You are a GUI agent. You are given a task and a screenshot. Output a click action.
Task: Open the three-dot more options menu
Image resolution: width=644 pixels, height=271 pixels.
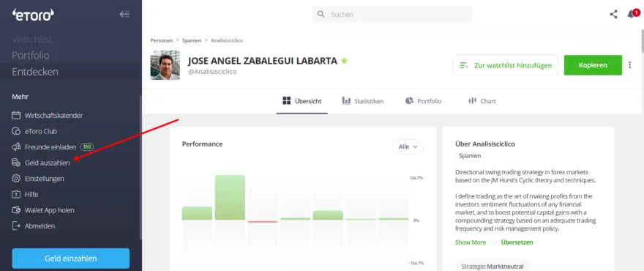[x=630, y=65]
